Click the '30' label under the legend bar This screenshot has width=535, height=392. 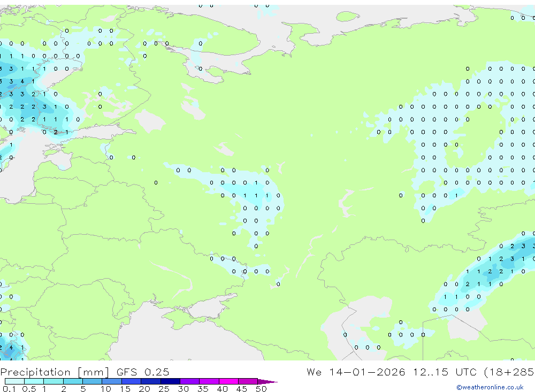tap(183, 389)
